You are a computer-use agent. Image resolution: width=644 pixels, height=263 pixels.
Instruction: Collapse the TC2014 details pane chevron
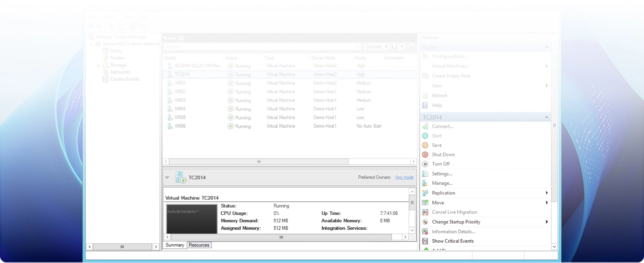[167, 178]
